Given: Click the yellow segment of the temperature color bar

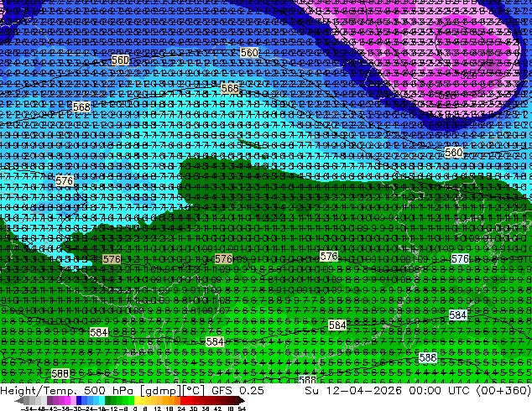Looking at the screenshot, I should [137, 401].
